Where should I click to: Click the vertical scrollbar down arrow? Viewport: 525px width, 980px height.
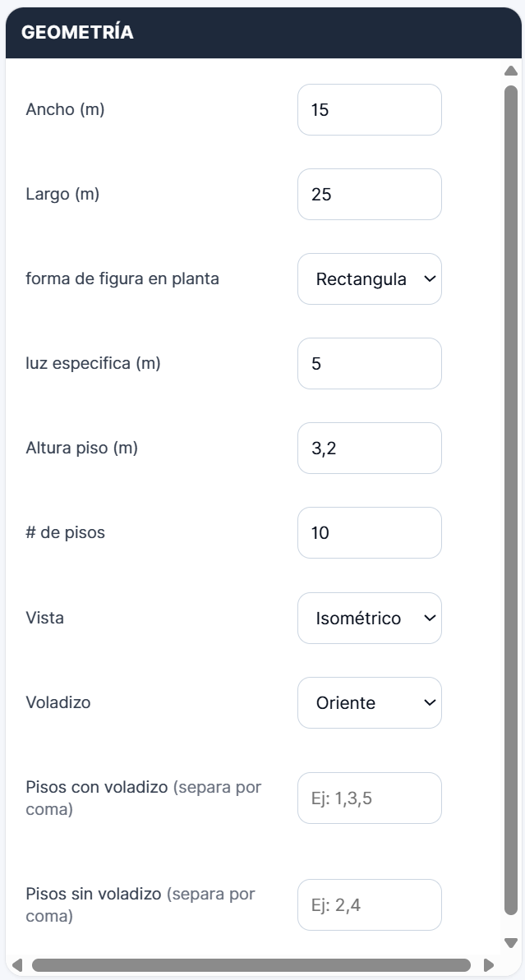510,942
